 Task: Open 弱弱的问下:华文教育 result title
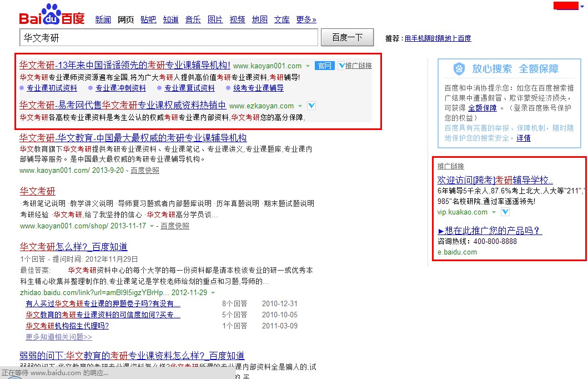pyautogui.click(x=132, y=355)
